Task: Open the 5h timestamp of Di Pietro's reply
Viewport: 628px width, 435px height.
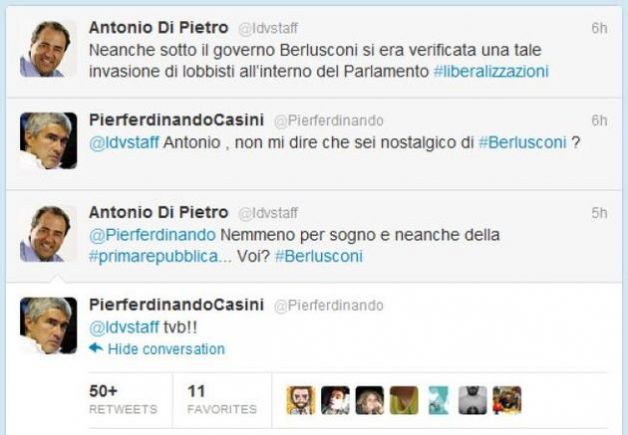Action: [599, 213]
